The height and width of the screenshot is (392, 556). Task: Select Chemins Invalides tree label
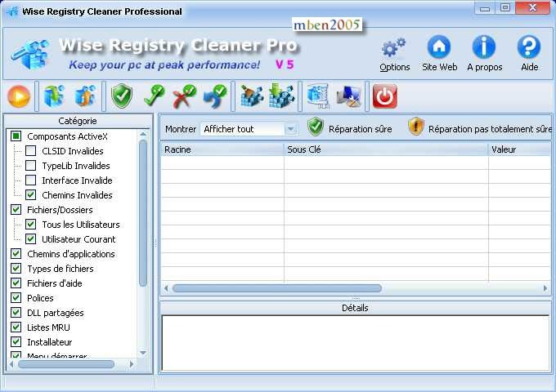[77, 195]
